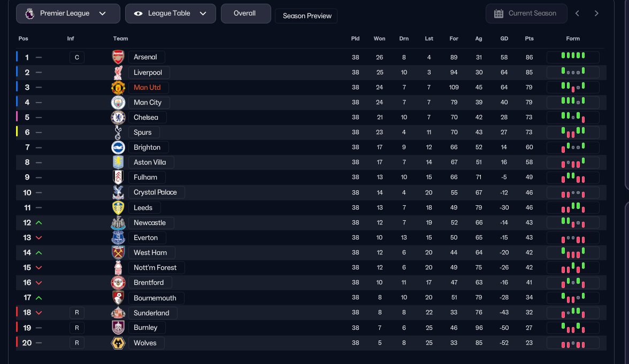The image size is (629, 364).
Task: Click the Leeds club crest icon
Action: 118,207
